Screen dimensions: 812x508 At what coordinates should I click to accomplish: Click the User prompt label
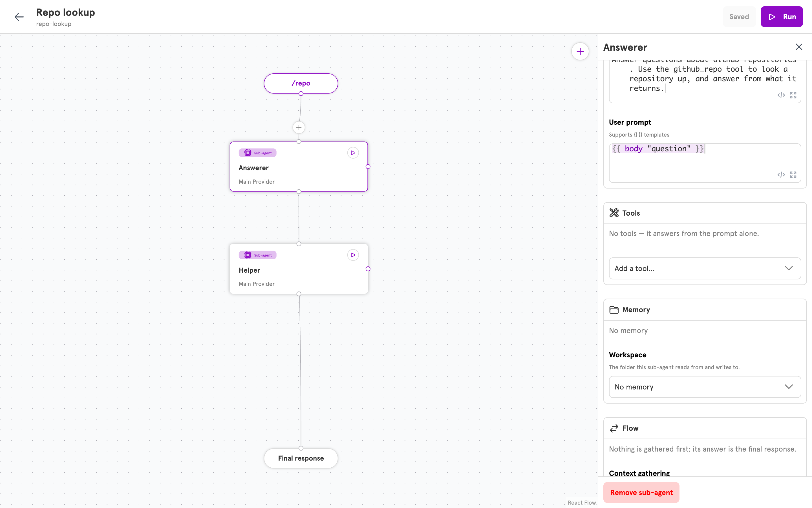tap(630, 122)
